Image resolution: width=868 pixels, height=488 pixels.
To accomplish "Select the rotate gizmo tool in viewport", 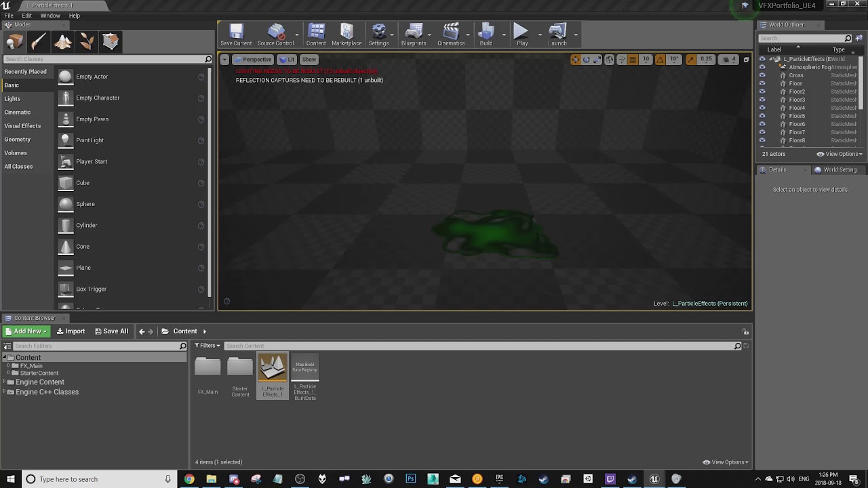I will 587,60.
